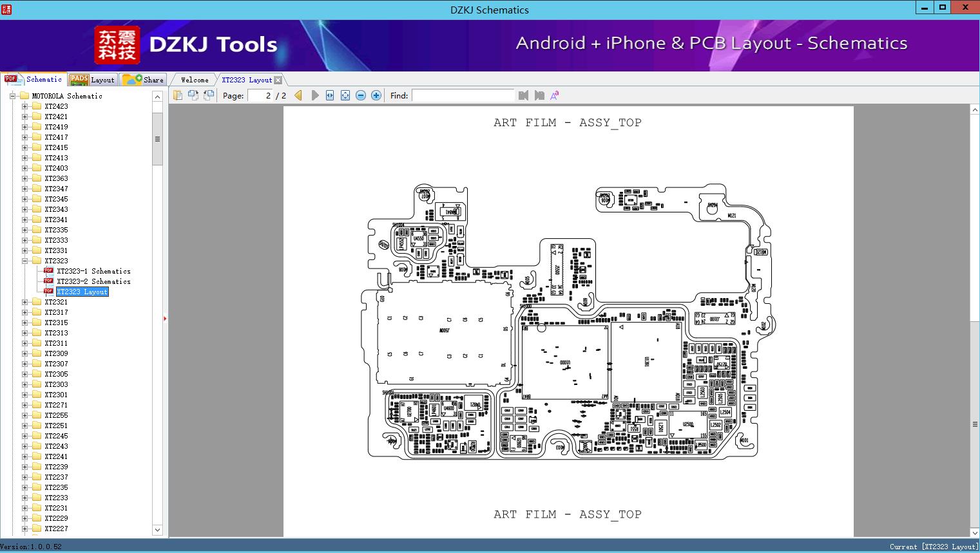Expand the XT2421 folder

[24, 117]
